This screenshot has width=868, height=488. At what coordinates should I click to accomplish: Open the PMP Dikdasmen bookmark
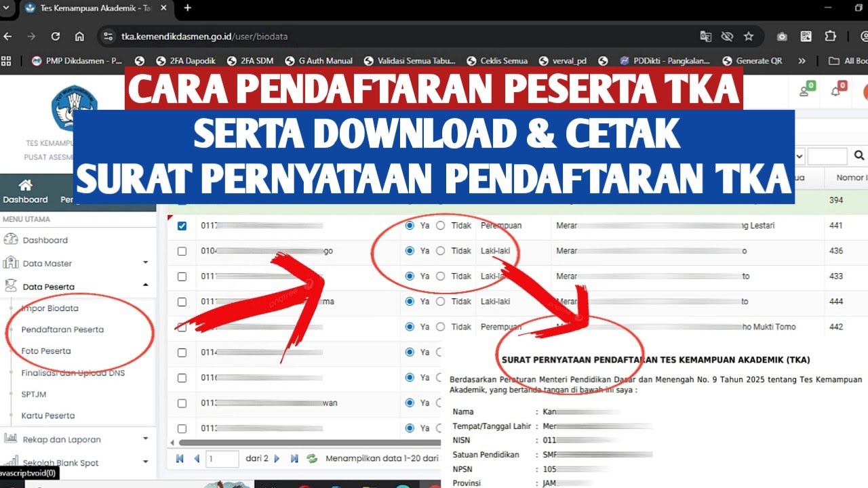tap(77, 61)
